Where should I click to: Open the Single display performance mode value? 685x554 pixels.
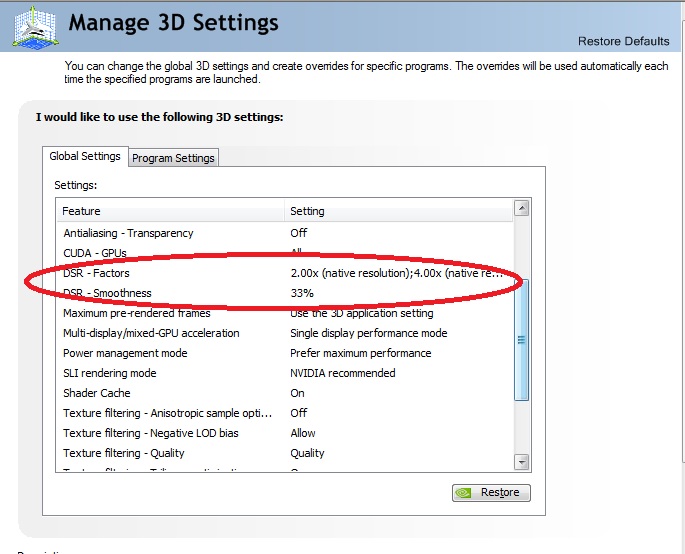[x=369, y=333]
